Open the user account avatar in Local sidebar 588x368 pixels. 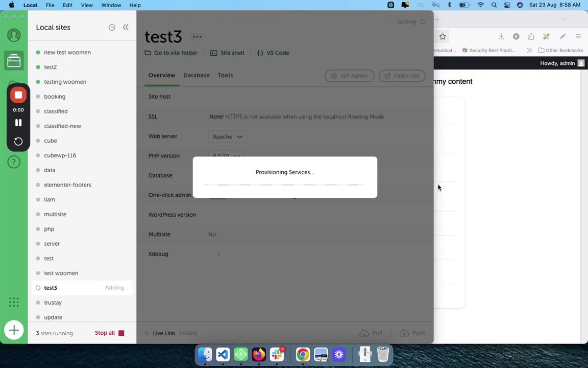[x=14, y=35]
